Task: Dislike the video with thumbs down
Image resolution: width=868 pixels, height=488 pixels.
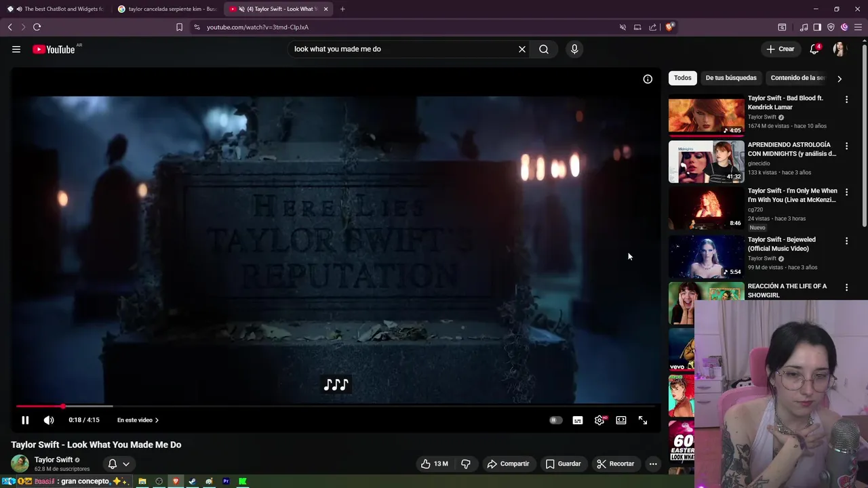Action: (466, 464)
